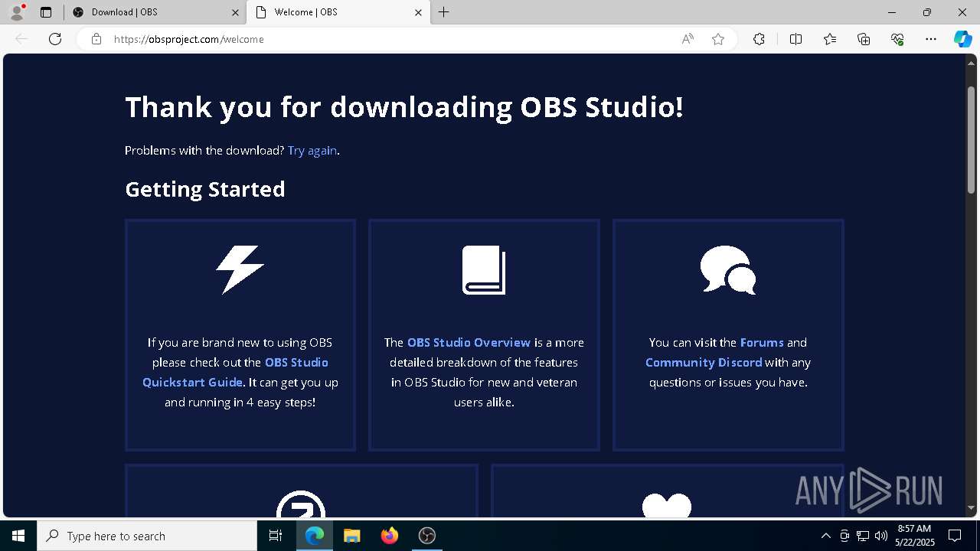Open the notification center
This screenshot has height=551, width=980.
pyautogui.click(x=955, y=536)
